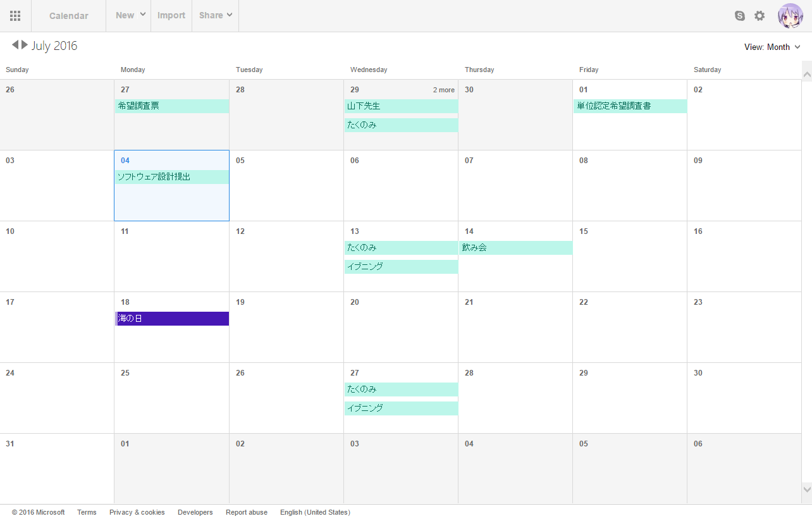Open Skype messaging icon
This screenshot has height=521, width=812.
[740, 16]
